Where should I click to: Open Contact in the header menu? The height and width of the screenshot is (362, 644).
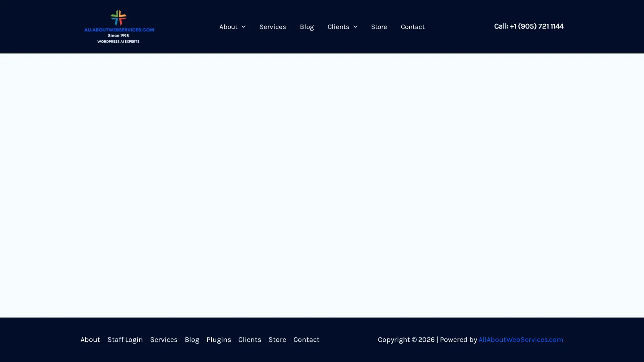tap(413, 27)
